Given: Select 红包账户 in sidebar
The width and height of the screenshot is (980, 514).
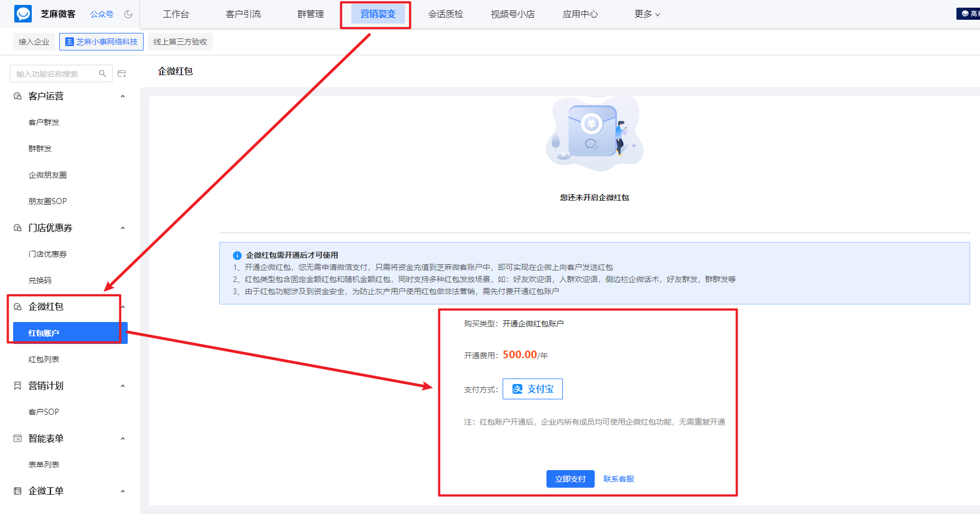Looking at the screenshot, I should click(x=70, y=333).
